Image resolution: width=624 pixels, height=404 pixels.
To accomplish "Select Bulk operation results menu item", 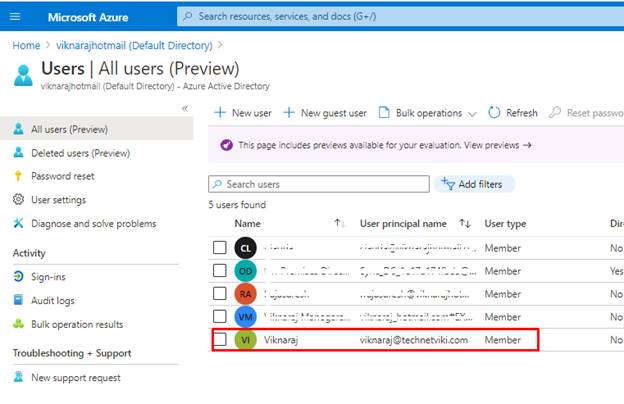I will (x=76, y=324).
